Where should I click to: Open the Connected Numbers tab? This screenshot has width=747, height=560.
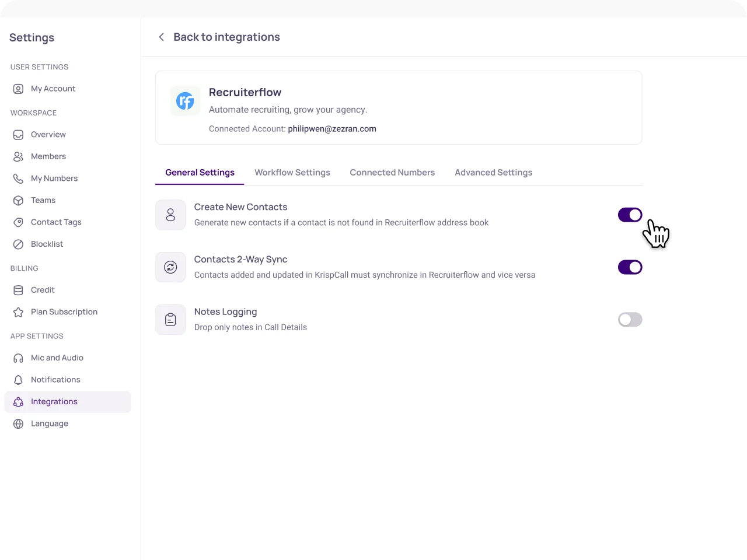click(392, 173)
